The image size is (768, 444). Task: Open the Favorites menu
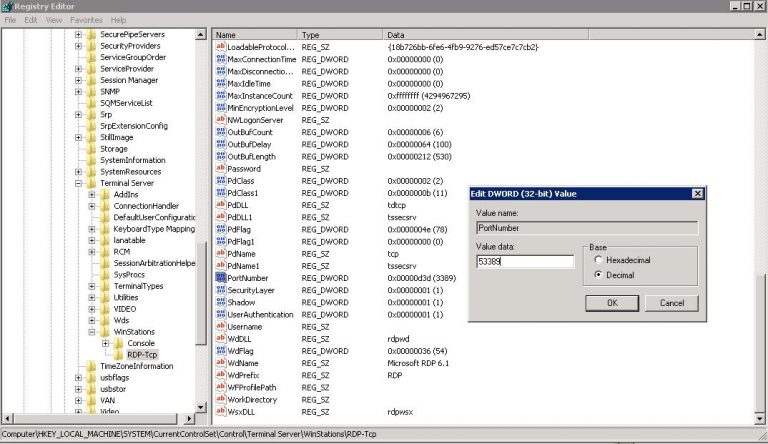click(86, 20)
